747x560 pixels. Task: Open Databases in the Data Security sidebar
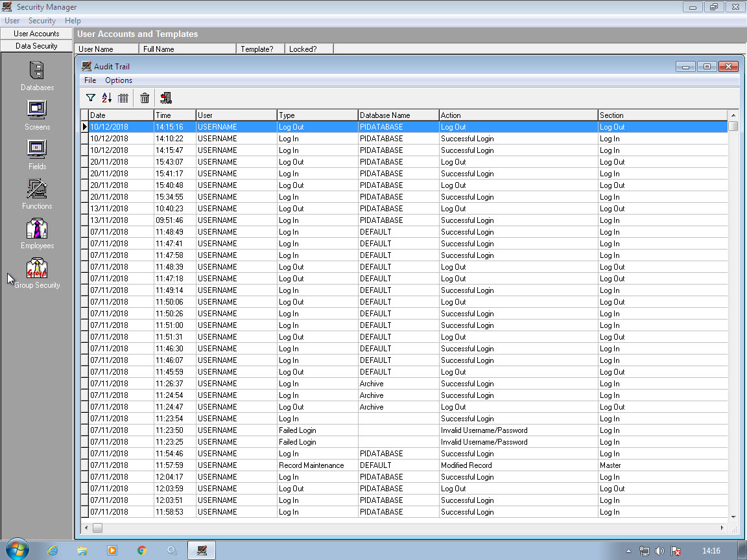coord(37,76)
